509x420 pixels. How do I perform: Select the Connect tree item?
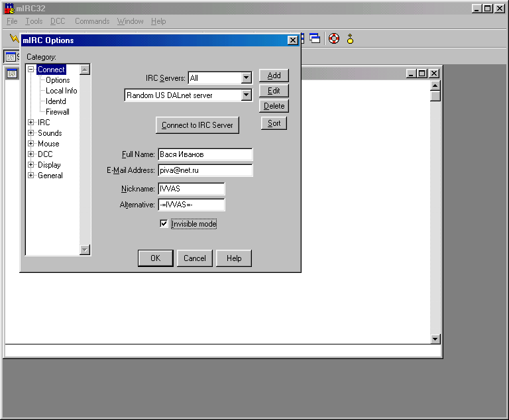pyautogui.click(x=51, y=70)
